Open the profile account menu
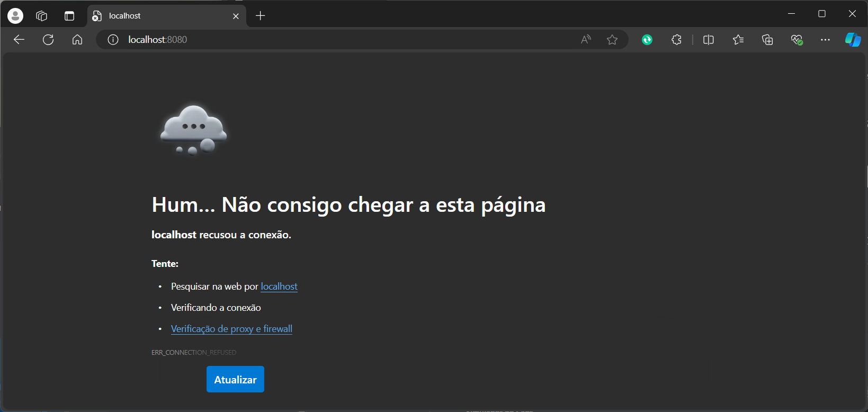Viewport: 868px width, 412px height. (15, 16)
